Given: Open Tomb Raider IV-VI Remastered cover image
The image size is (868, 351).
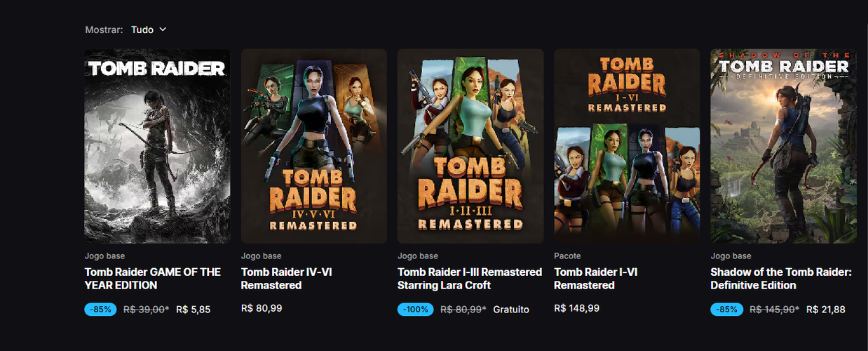Looking at the screenshot, I should pyautogui.click(x=314, y=146).
